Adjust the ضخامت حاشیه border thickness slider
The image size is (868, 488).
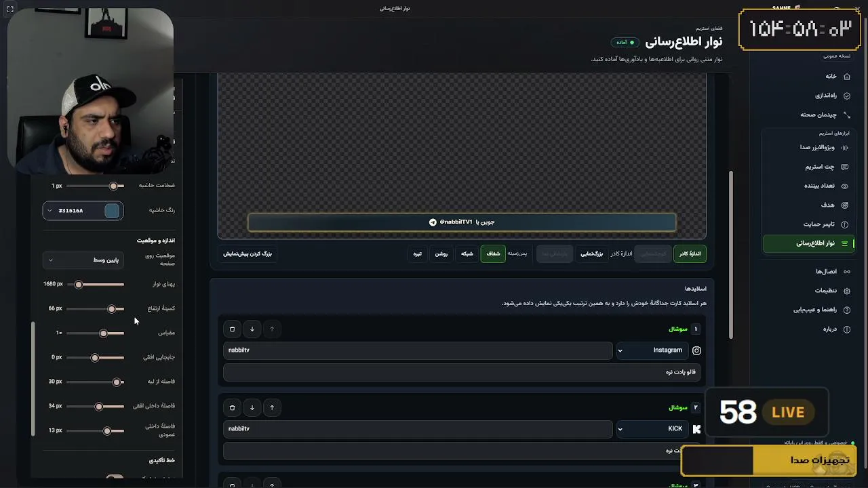point(95,186)
